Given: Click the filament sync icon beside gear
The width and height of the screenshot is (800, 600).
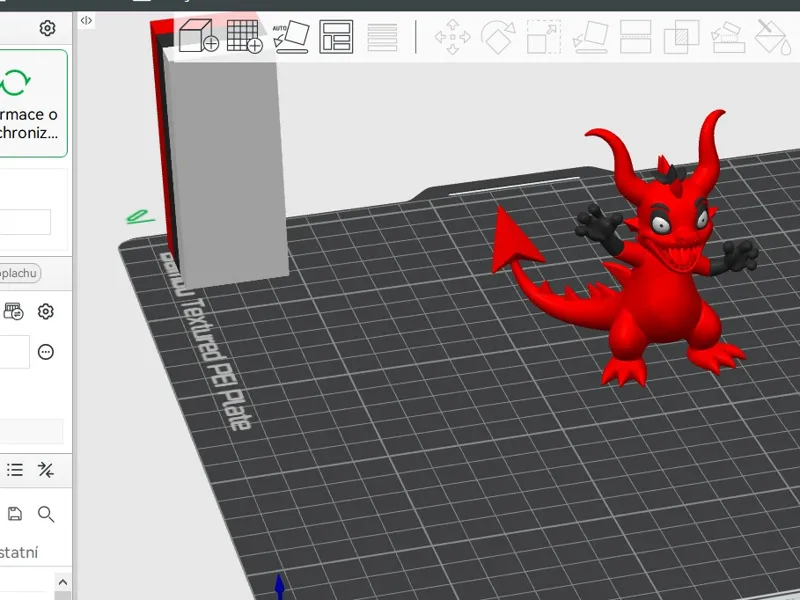Looking at the screenshot, I should 13,311.
